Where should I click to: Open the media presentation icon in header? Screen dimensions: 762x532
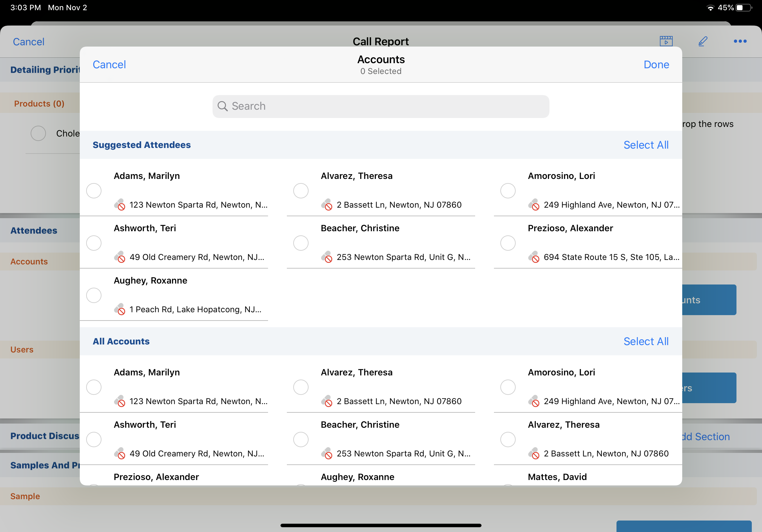pos(666,41)
